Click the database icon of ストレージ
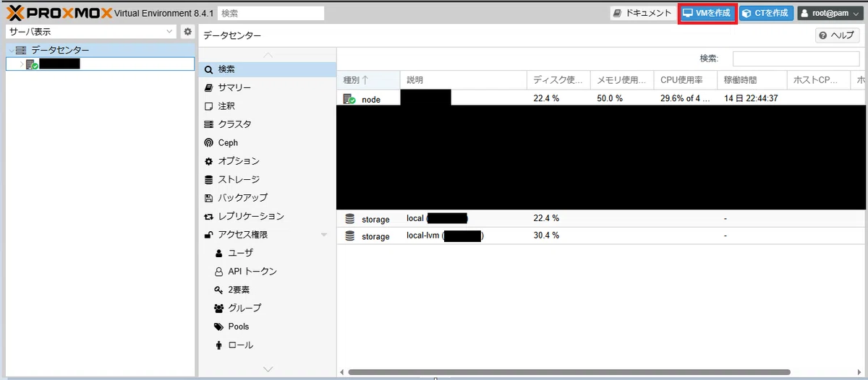The image size is (868, 380). pyautogui.click(x=208, y=179)
